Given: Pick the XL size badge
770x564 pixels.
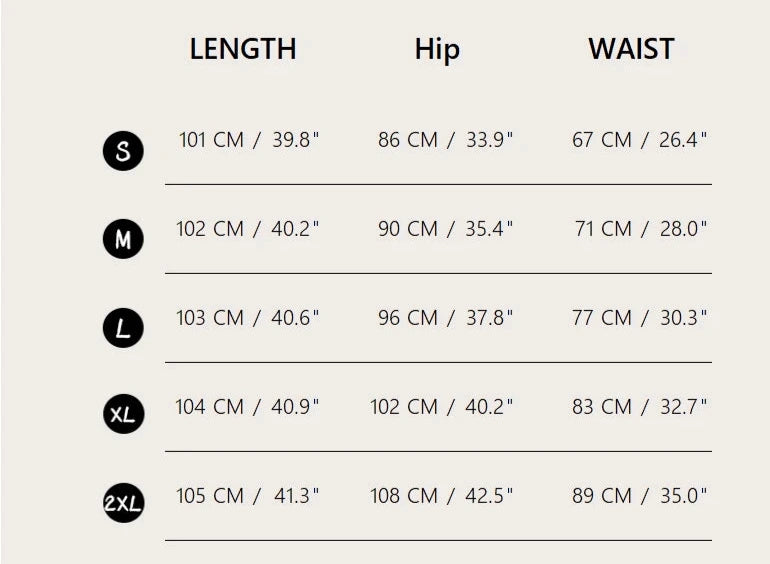Looking at the screenshot, I should tap(123, 414).
